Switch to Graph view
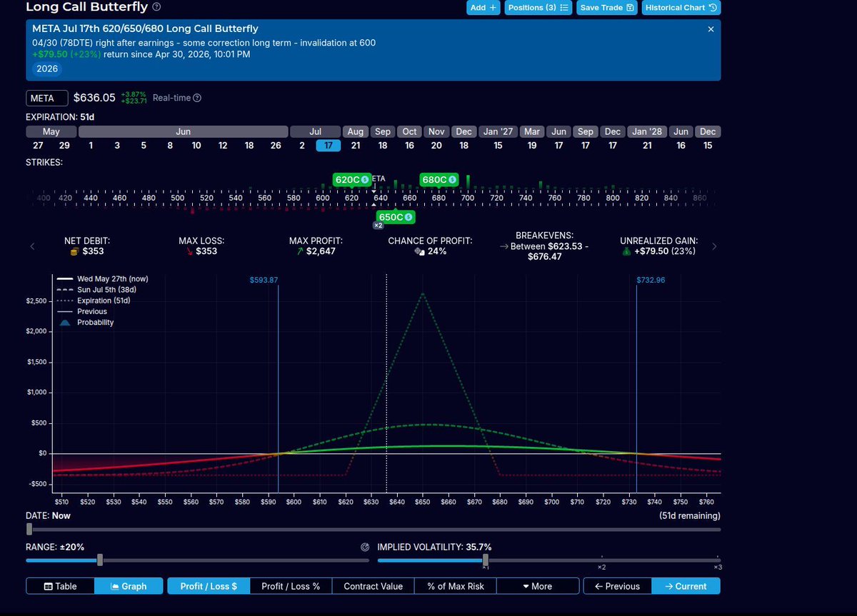 click(x=129, y=586)
